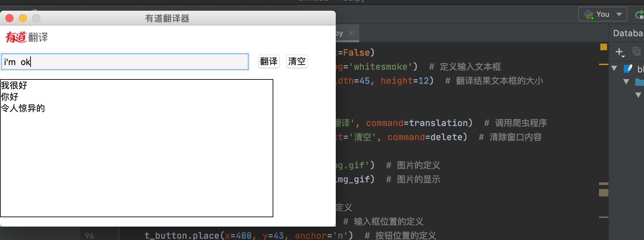
Task: Click the blue folder icon in Database tree
Action: (640, 82)
